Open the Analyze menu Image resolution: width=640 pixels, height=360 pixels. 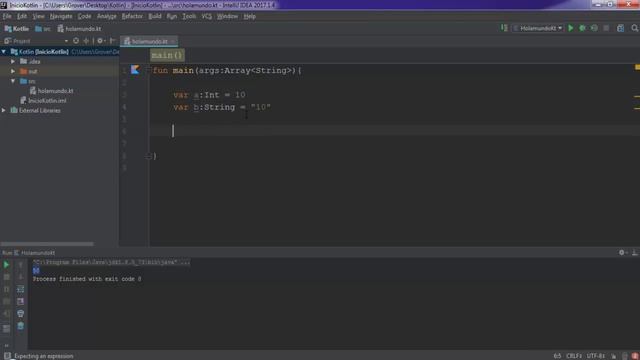tap(107, 16)
